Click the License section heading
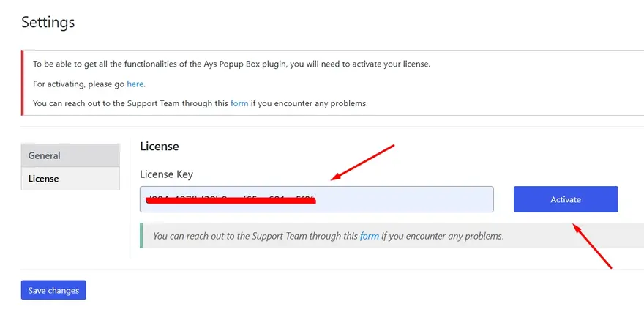The width and height of the screenshot is (644, 326). click(160, 147)
